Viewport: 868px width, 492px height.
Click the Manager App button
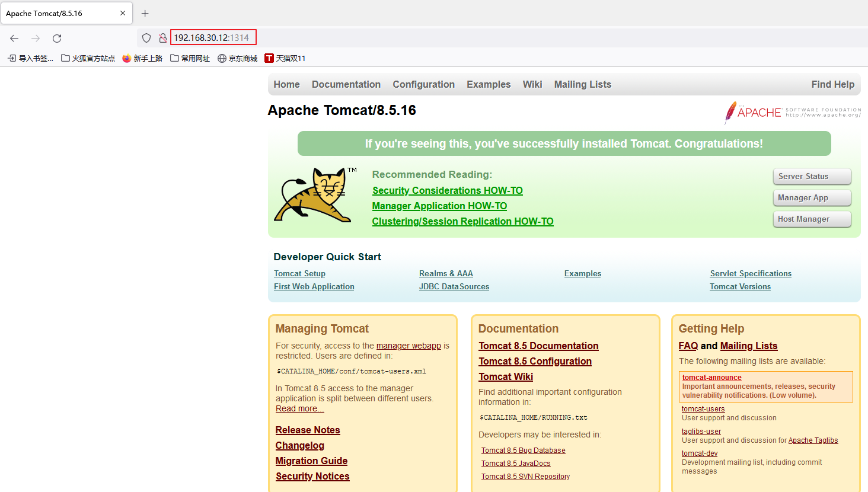pyautogui.click(x=812, y=198)
